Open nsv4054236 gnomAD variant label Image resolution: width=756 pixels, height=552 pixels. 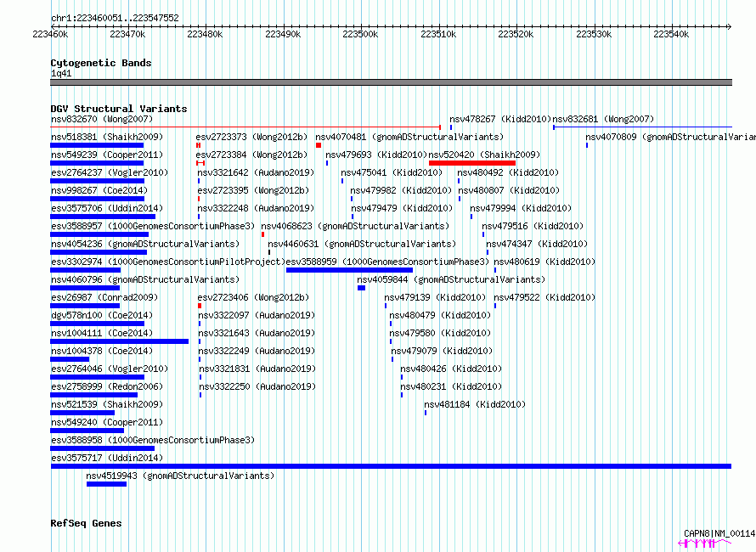[145, 244]
